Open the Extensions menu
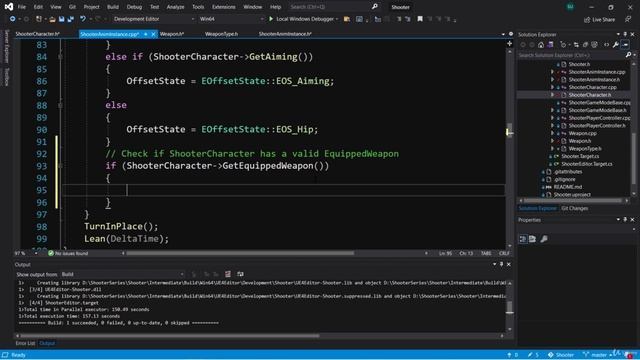Viewport: 640px width, 360px height. [223, 7]
